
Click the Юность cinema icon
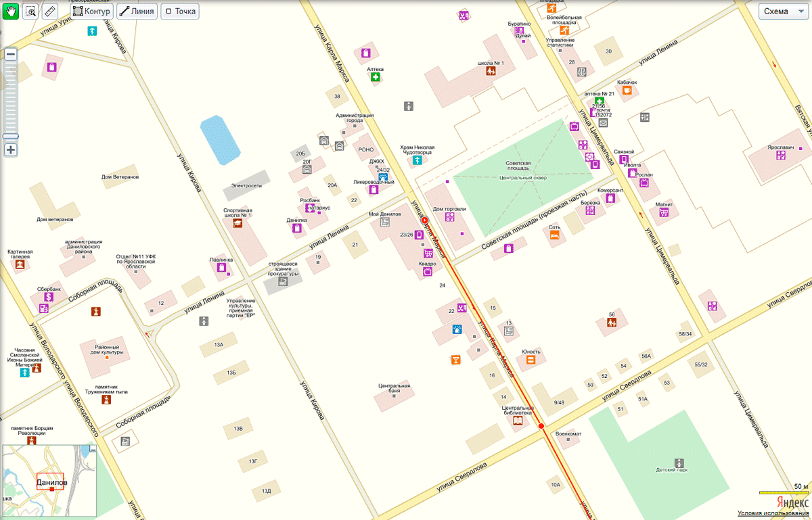(531, 360)
